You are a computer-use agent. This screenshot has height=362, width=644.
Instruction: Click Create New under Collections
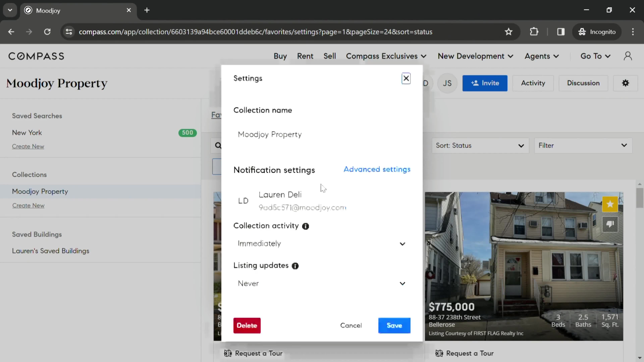(28, 205)
